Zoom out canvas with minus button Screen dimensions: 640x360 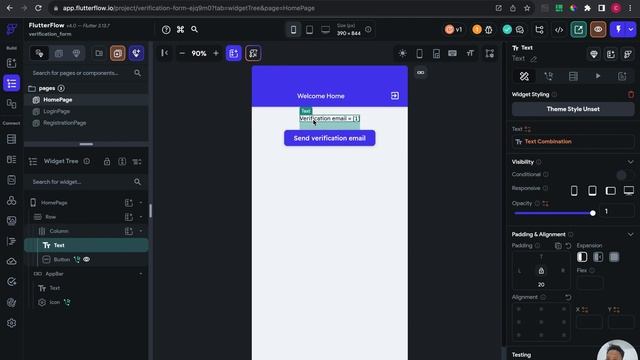(x=182, y=53)
